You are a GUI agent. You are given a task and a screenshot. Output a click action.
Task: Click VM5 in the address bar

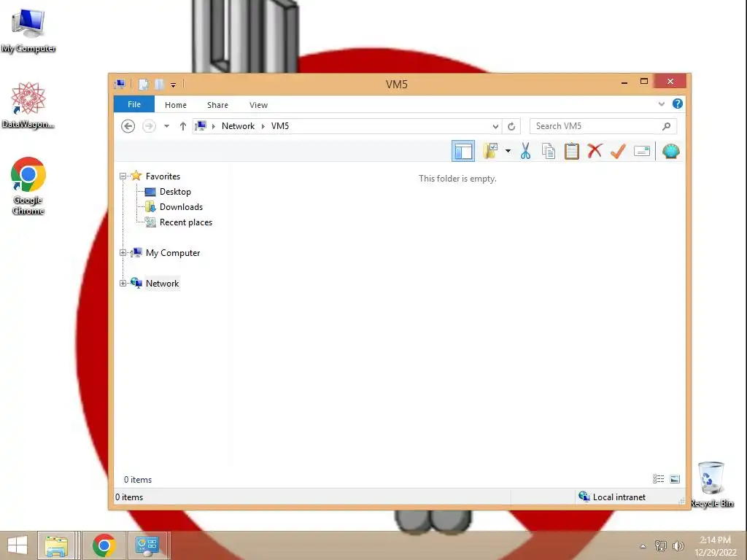coord(279,126)
